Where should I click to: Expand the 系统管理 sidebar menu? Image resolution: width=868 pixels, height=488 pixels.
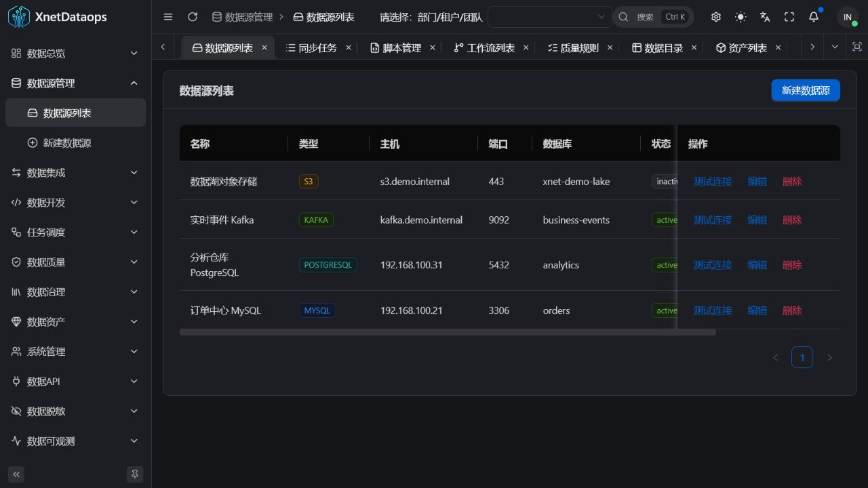click(x=75, y=352)
